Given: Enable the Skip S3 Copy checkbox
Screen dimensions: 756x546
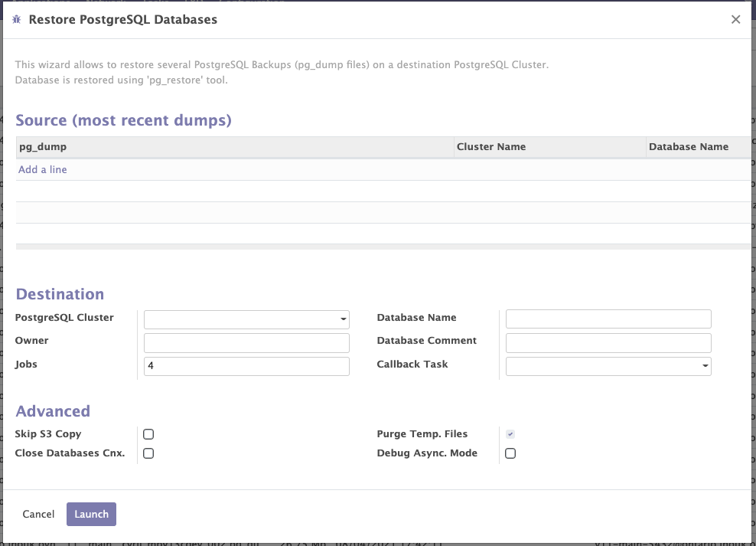Looking at the screenshot, I should pyautogui.click(x=148, y=434).
